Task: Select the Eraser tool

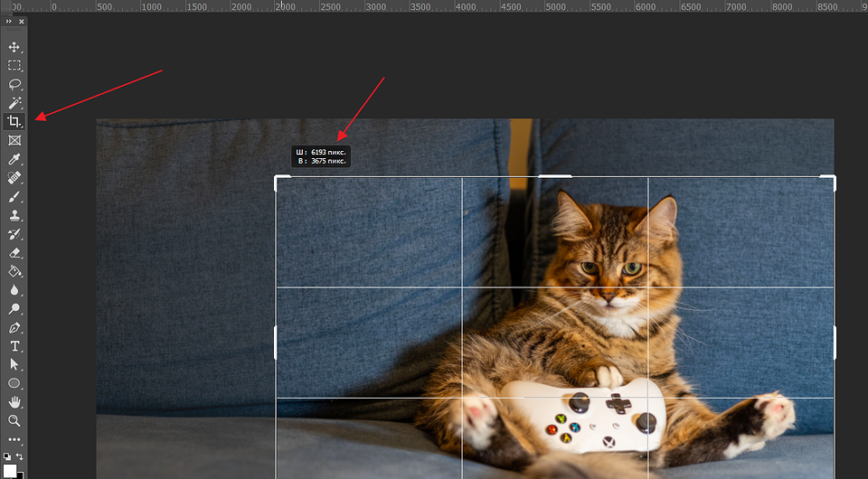Action: click(14, 253)
